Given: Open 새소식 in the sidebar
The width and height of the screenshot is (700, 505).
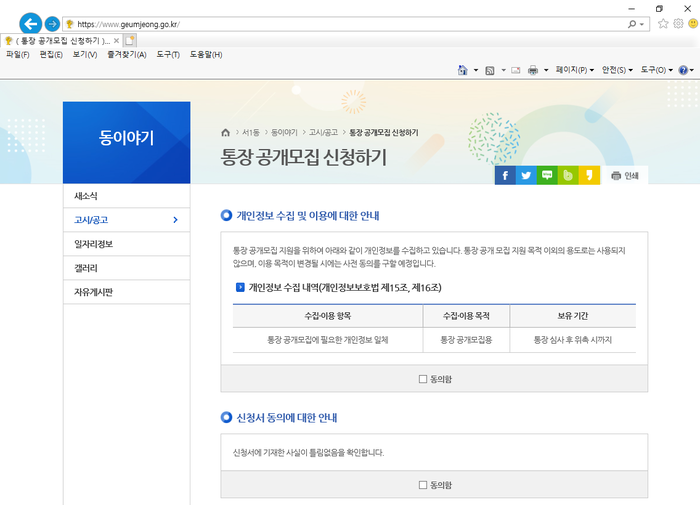Looking at the screenshot, I should coord(86,195).
